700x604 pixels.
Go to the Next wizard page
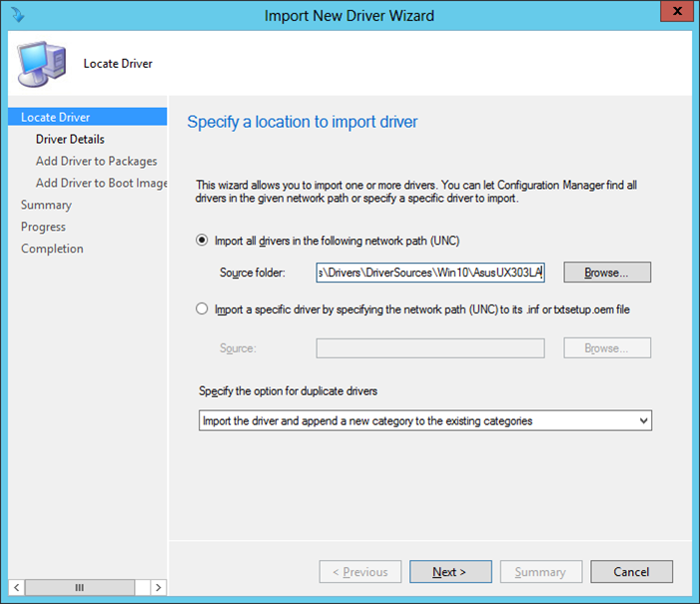450,572
